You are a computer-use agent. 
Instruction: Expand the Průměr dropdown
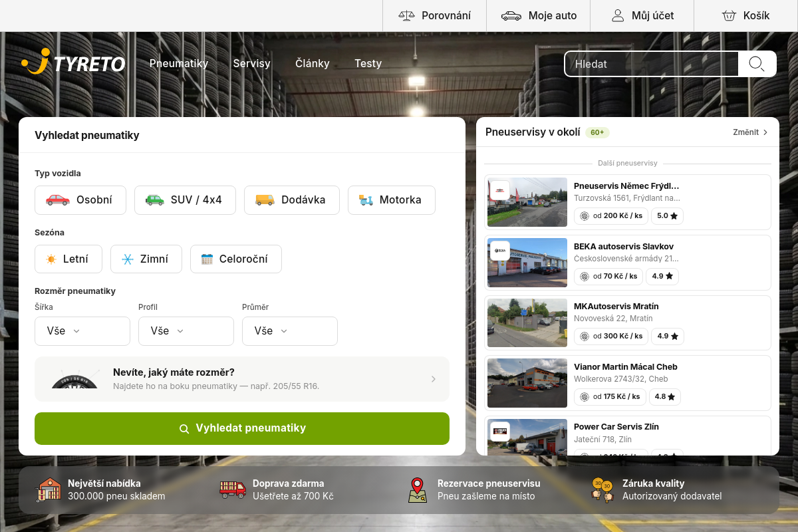[290, 331]
